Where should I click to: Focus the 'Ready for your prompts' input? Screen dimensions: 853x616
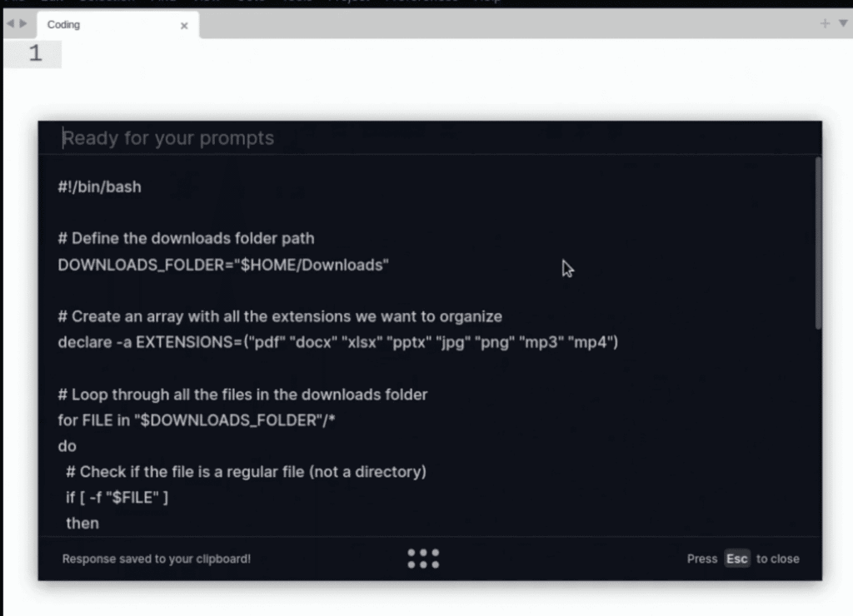point(417,137)
